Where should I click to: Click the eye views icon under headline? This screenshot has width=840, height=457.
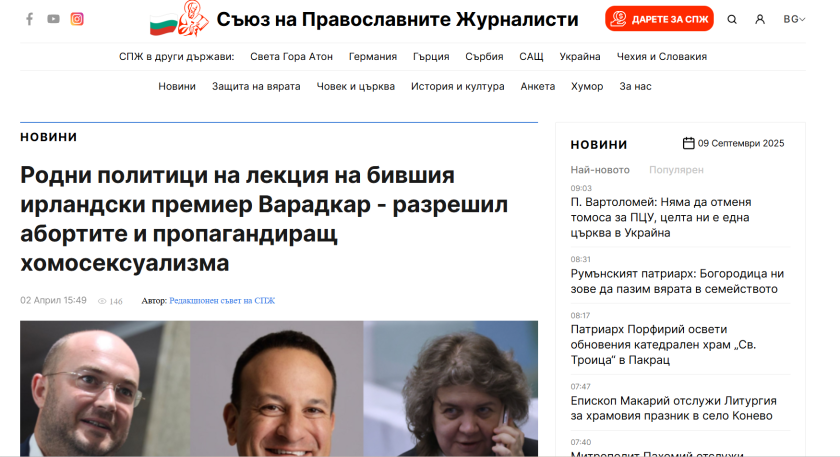coord(102,301)
